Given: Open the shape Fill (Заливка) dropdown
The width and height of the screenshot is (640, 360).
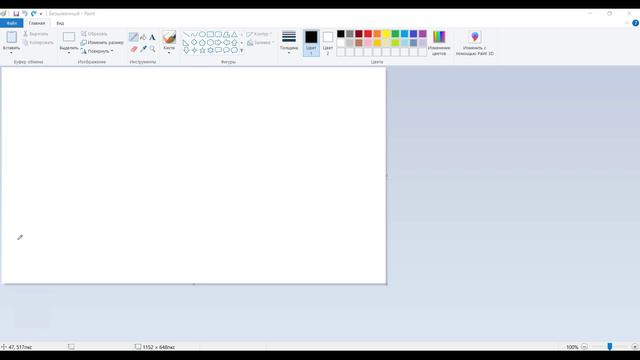Looking at the screenshot, I should coord(260,42).
